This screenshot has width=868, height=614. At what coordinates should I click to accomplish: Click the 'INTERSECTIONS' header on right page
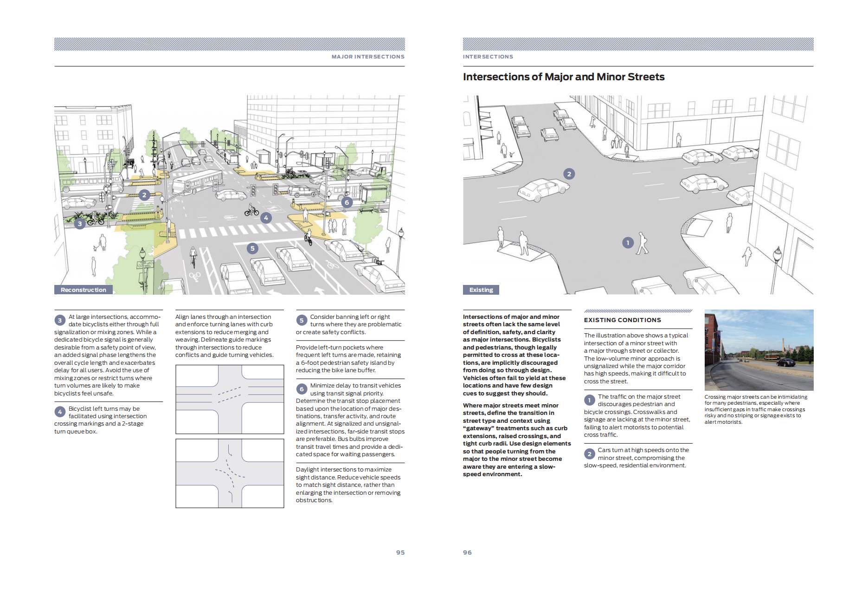[488, 57]
